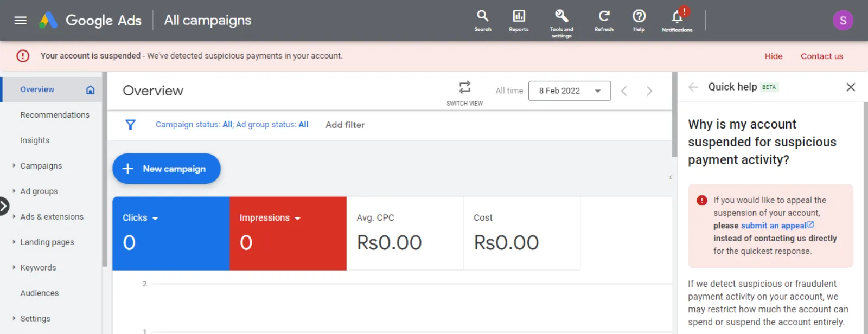Click the red error icon in appeal notice

tap(702, 201)
